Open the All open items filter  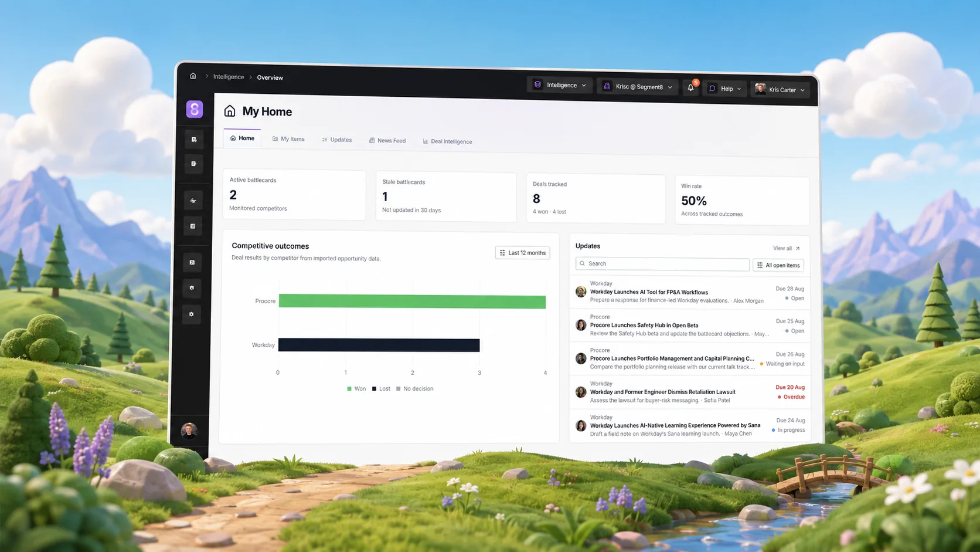[778, 265]
